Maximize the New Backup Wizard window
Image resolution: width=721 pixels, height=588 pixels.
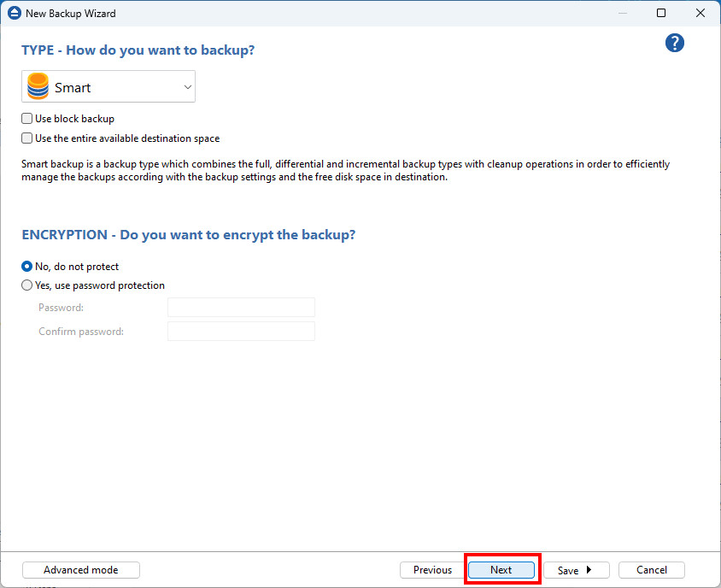click(661, 14)
